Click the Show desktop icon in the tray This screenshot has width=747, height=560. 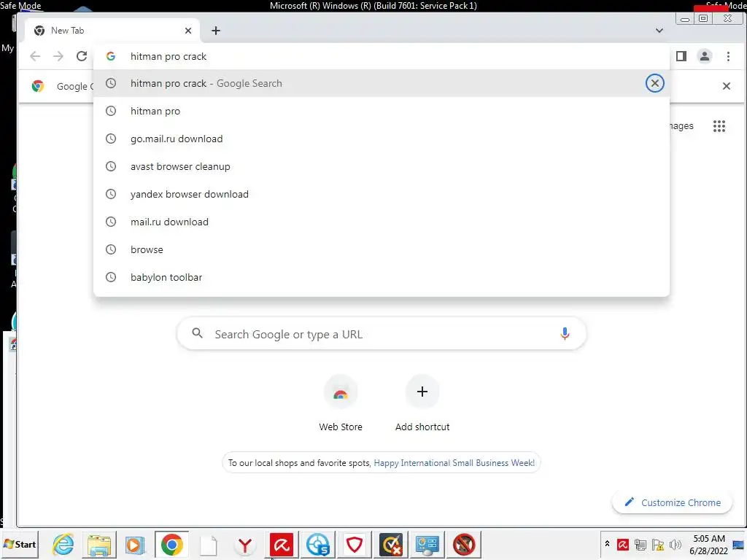[738, 544]
